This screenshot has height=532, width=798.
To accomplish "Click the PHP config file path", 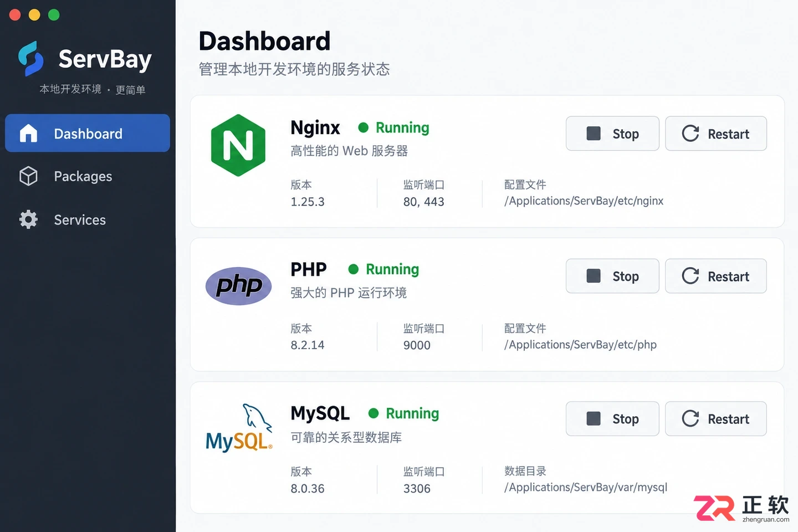I will [x=580, y=345].
